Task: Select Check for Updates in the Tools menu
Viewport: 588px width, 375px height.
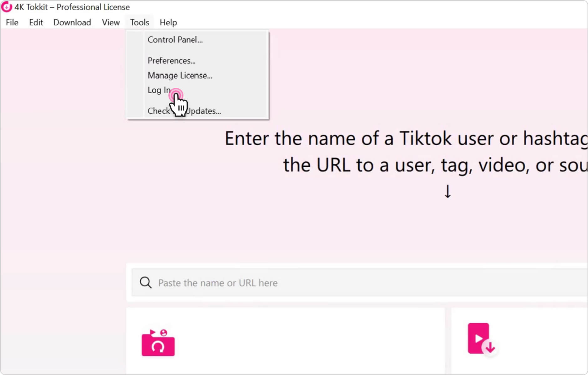Action: [x=184, y=111]
